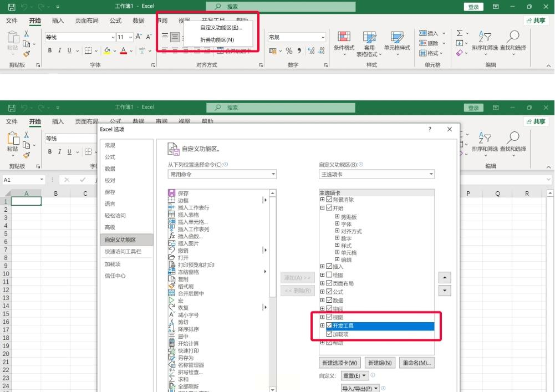This screenshot has height=392, width=555.
Task: Select 信任中心 in the Options sidebar
Action: [115, 276]
